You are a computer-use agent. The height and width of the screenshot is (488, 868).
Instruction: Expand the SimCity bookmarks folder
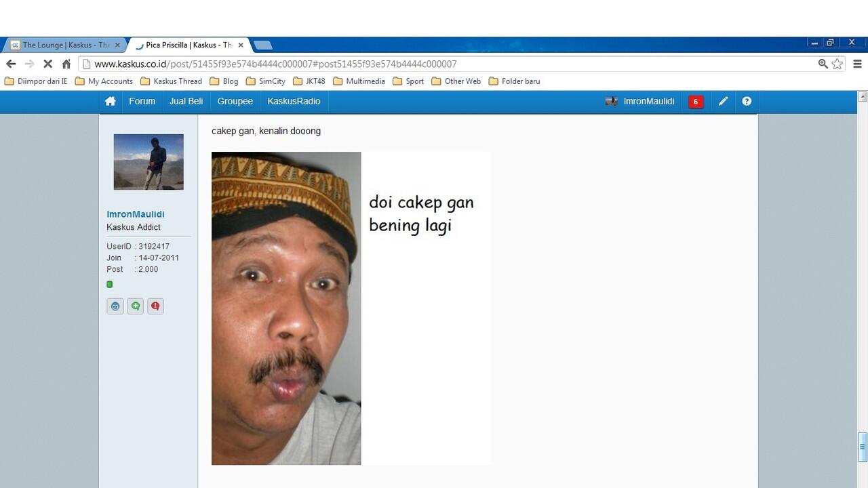tap(265, 81)
